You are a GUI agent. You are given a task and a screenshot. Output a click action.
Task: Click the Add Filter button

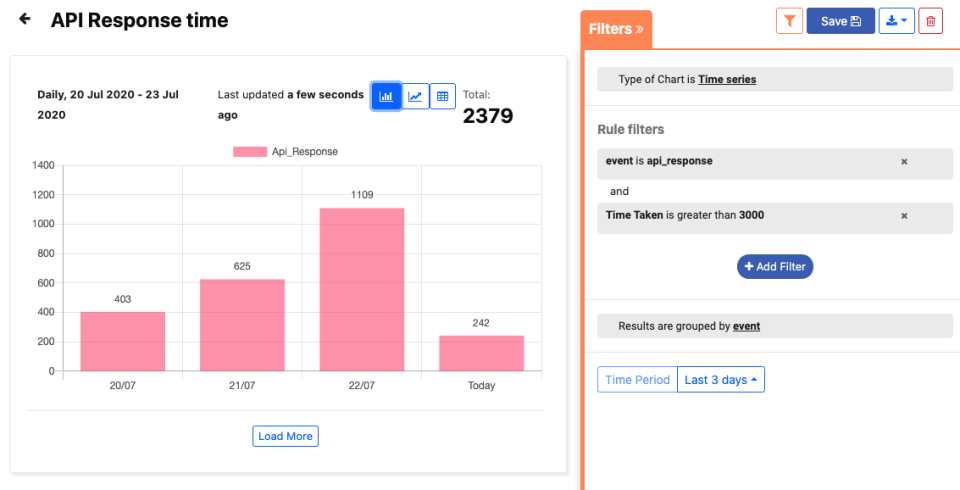[x=775, y=267]
